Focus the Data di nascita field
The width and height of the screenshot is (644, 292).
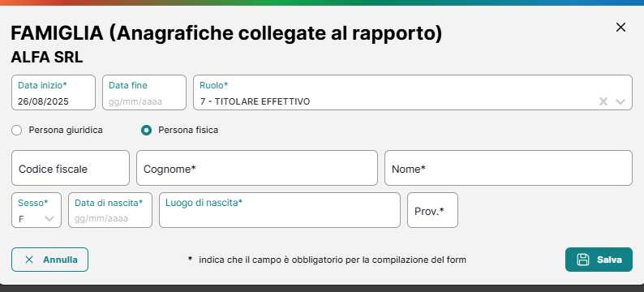tap(110, 210)
